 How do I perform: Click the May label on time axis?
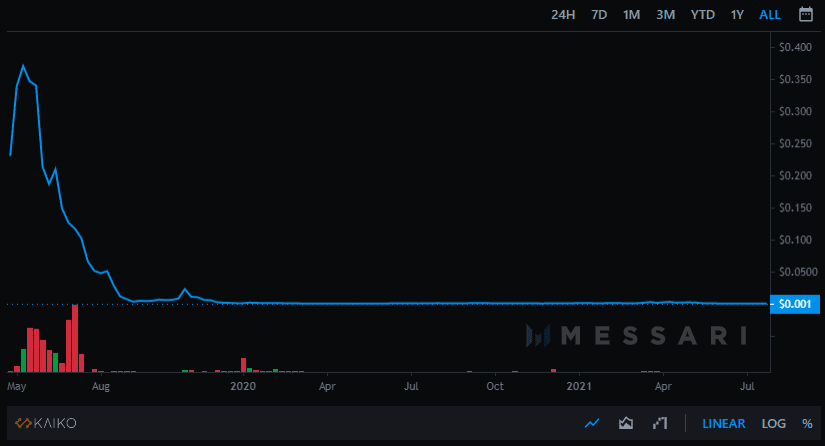click(x=17, y=387)
